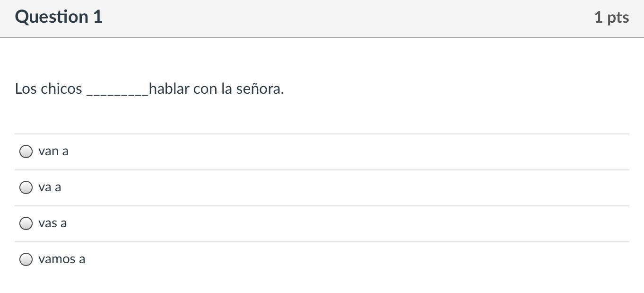The width and height of the screenshot is (644, 293).
Task: Click the number "1" in the "Question 1" title
Action: tap(97, 17)
